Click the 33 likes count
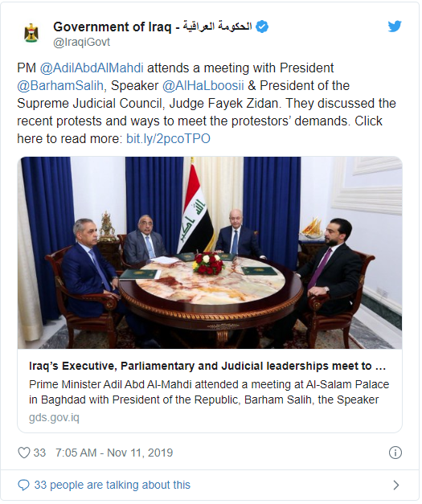Screen dimensions: 422x504 (x=39, y=453)
